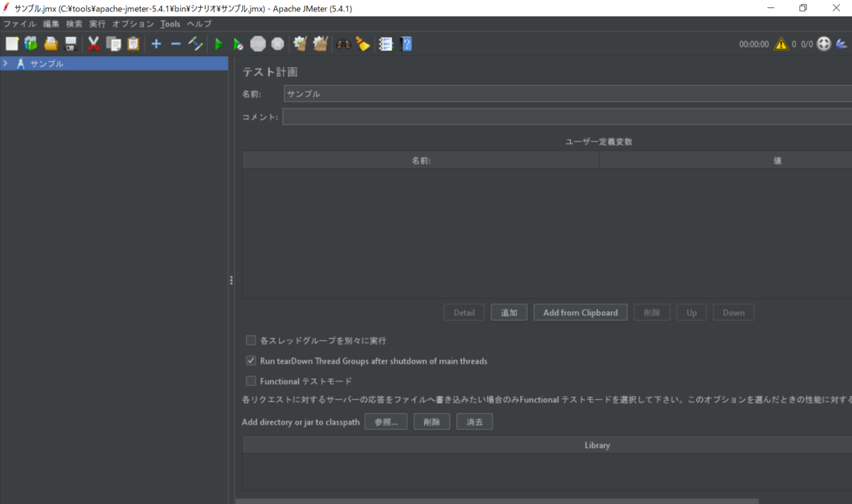Start the test run
Viewport: 852px width, 504px height.
[218, 43]
